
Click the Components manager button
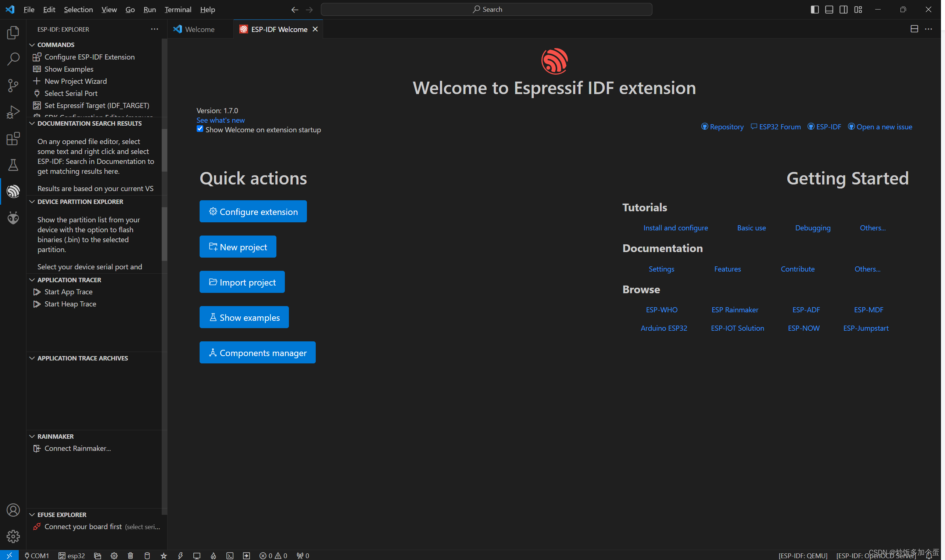tap(257, 352)
